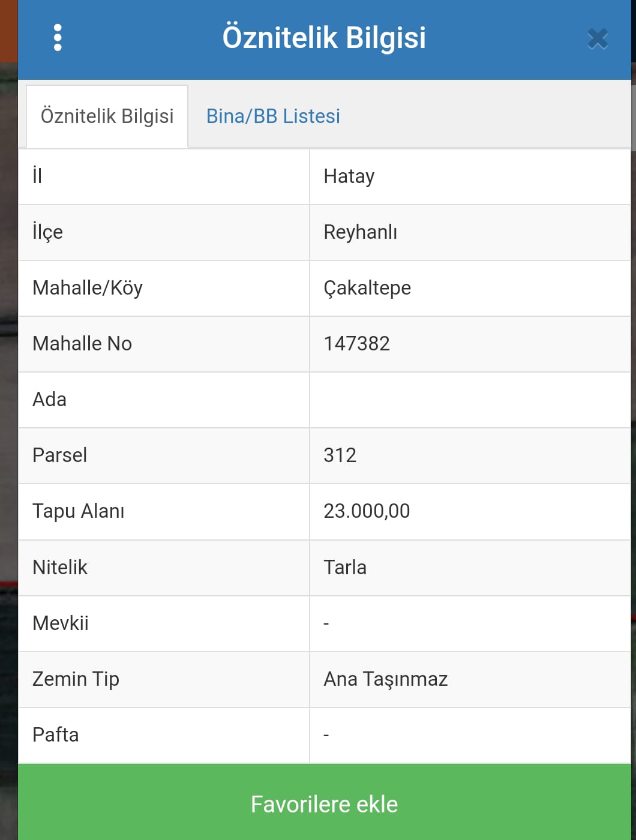636x840 pixels.
Task: Click the dialog title Öznitelik Bilgisi header
Action: tap(324, 37)
